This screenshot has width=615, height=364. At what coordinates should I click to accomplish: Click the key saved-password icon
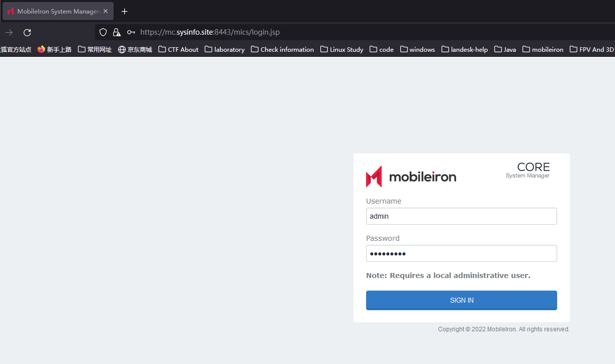(131, 32)
